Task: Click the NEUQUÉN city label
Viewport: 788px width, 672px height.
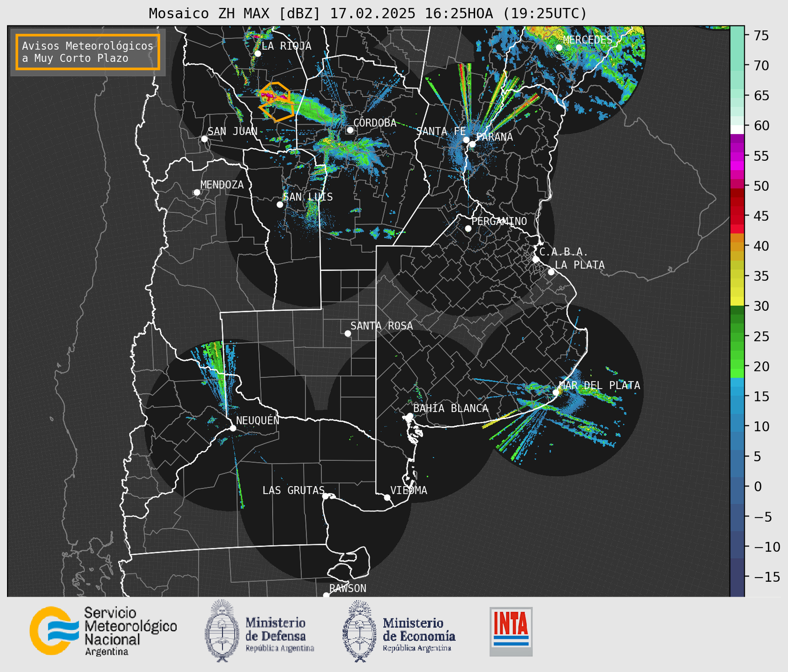Action: pos(258,420)
